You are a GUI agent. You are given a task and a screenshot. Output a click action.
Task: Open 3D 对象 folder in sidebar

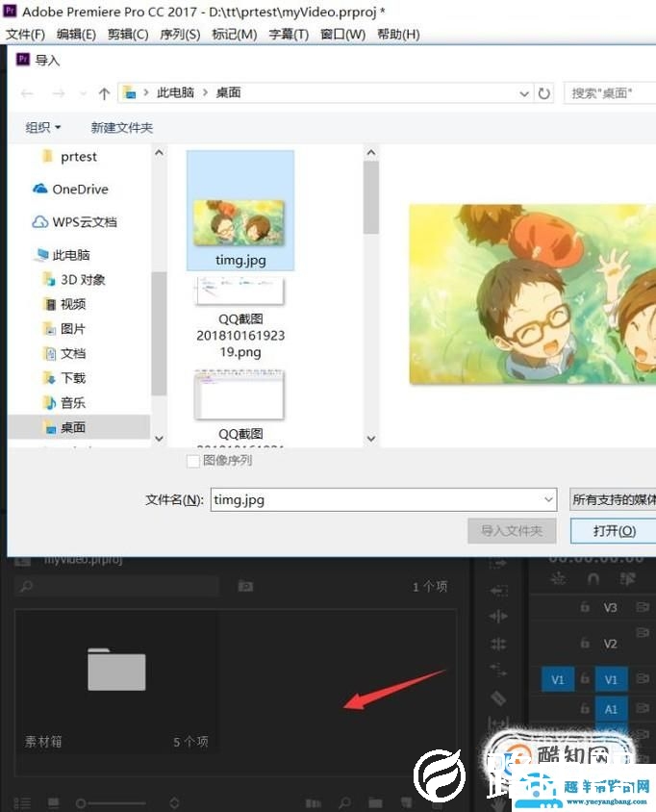(x=75, y=280)
